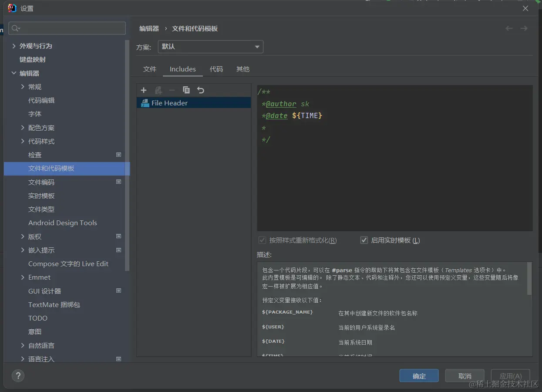Click the 应用(A) button
542x392 pixels.
(x=511, y=376)
